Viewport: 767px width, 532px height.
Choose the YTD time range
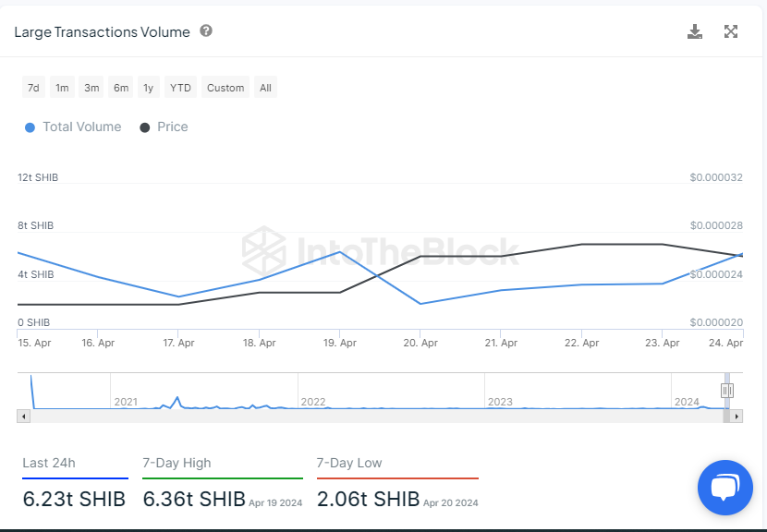pyautogui.click(x=180, y=88)
